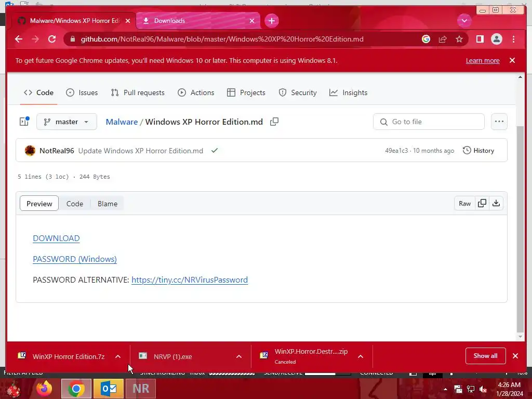Open the Security tab
Screen dimensions: 532x399
tap(298, 92)
